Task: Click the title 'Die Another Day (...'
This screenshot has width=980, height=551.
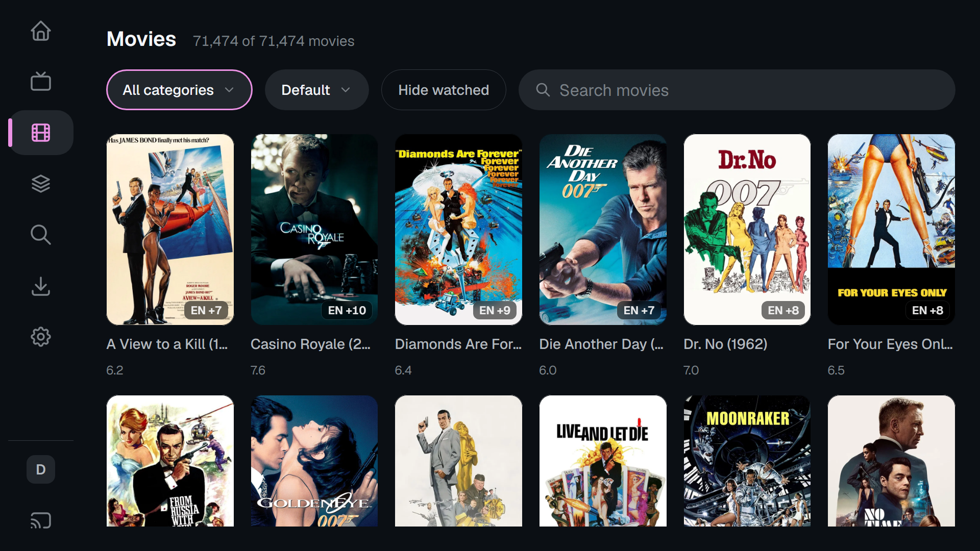Action: pyautogui.click(x=602, y=344)
